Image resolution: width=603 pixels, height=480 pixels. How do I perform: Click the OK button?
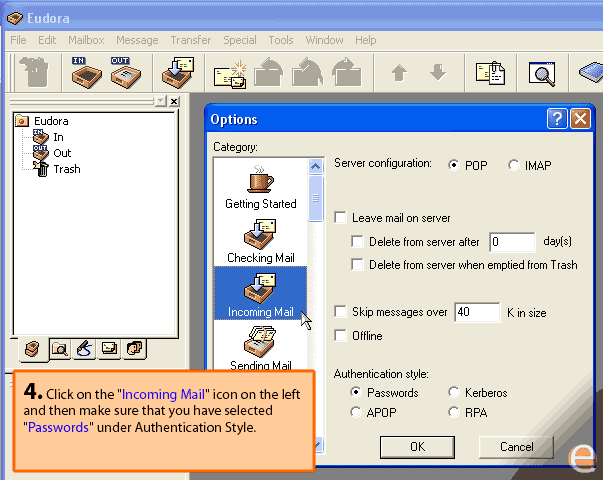pyautogui.click(x=417, y=446)
